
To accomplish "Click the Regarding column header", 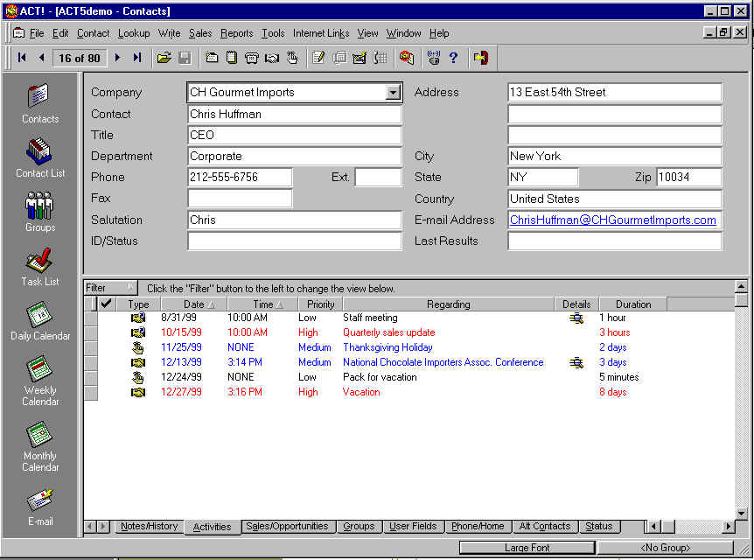I will [448, 304].
